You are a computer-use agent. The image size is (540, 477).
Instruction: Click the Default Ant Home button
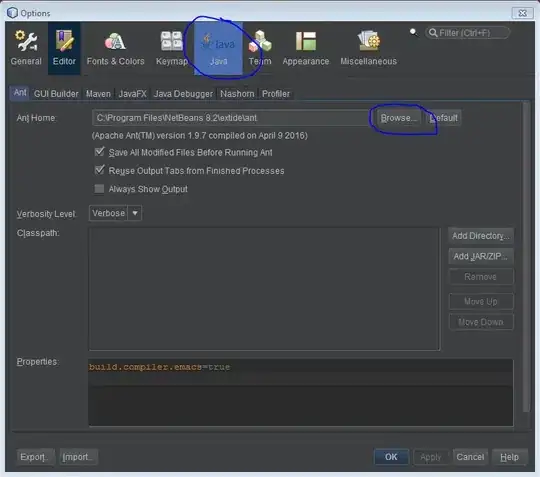[x=444, y=118]
